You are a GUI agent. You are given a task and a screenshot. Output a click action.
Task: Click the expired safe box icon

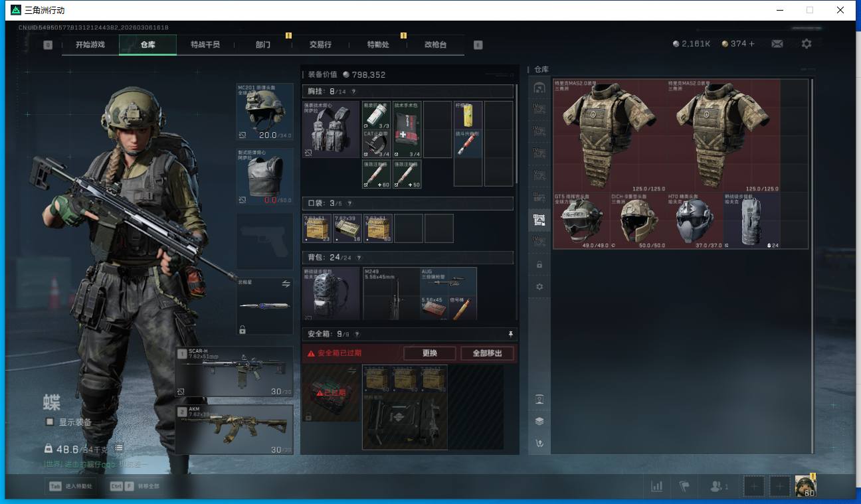(332, 393)
